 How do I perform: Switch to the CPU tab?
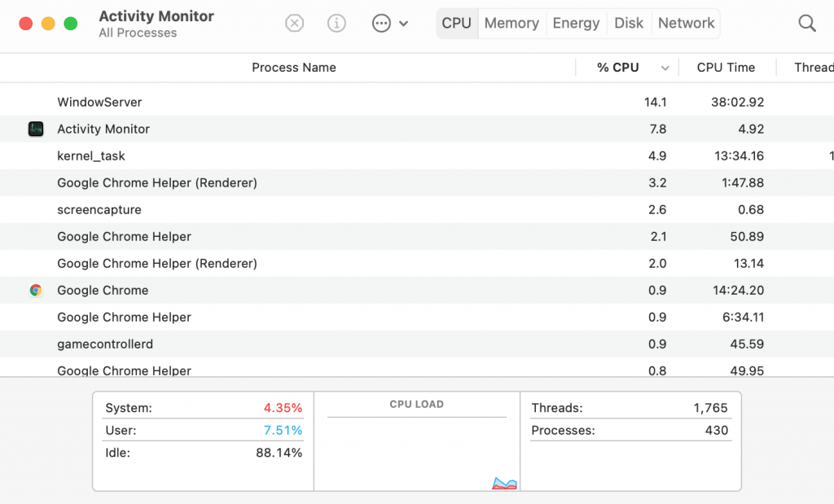457,23
